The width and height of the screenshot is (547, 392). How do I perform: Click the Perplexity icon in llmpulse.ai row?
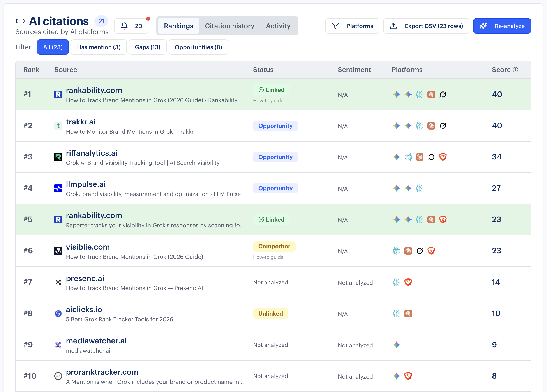[x=420, y=188]
